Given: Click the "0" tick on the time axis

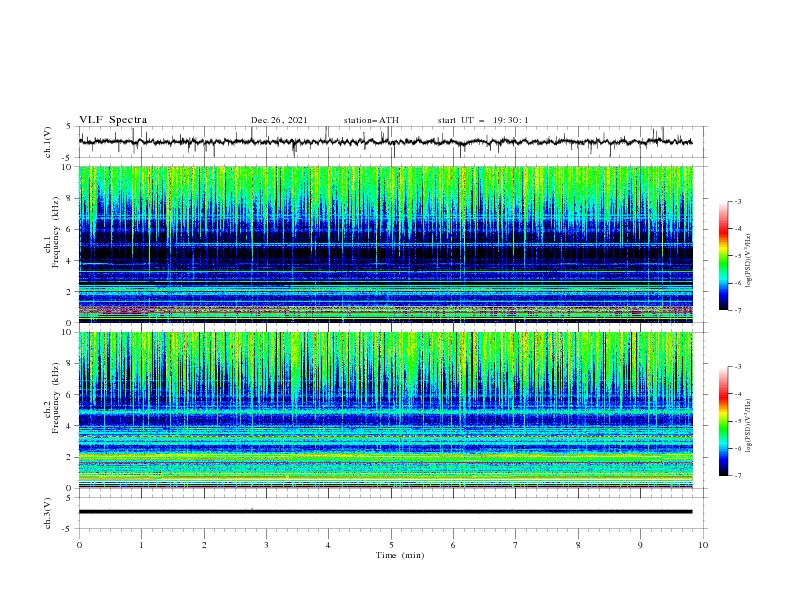Looking at the screenshot, I should [x=79, y=545].
